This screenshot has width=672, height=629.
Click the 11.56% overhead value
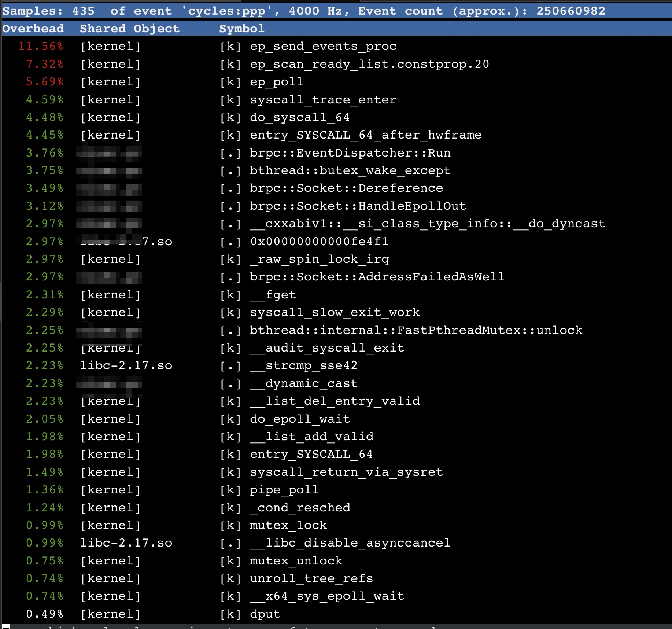(x=41, y=46)
